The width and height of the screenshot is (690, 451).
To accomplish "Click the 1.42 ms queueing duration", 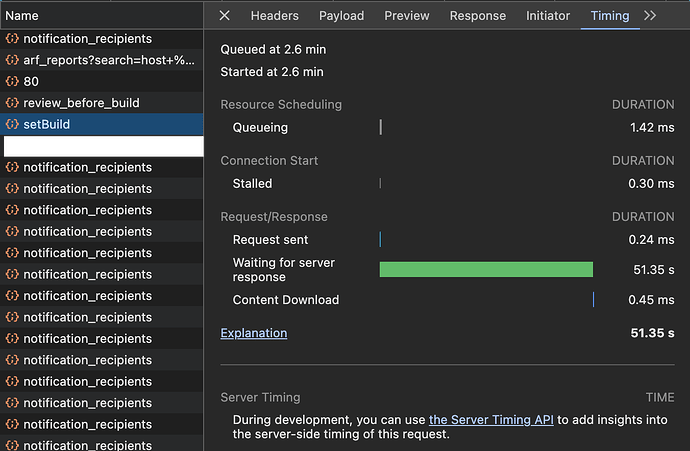I will (652, 128).
